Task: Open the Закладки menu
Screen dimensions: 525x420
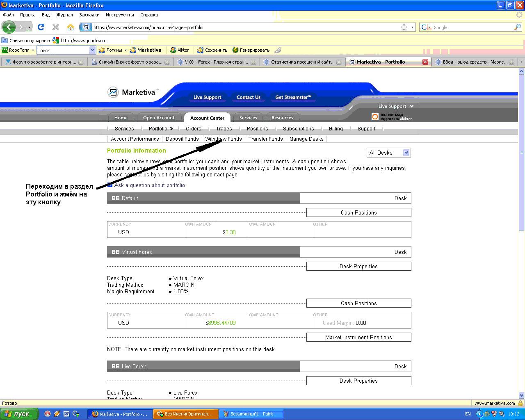Action: point(89,15)
